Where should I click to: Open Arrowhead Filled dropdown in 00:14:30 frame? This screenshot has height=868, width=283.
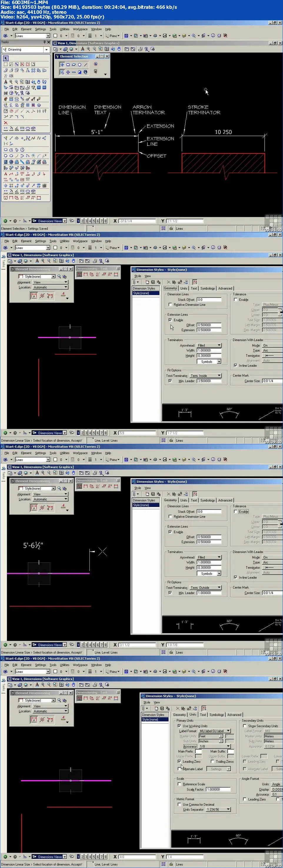[x=209, y=557]
